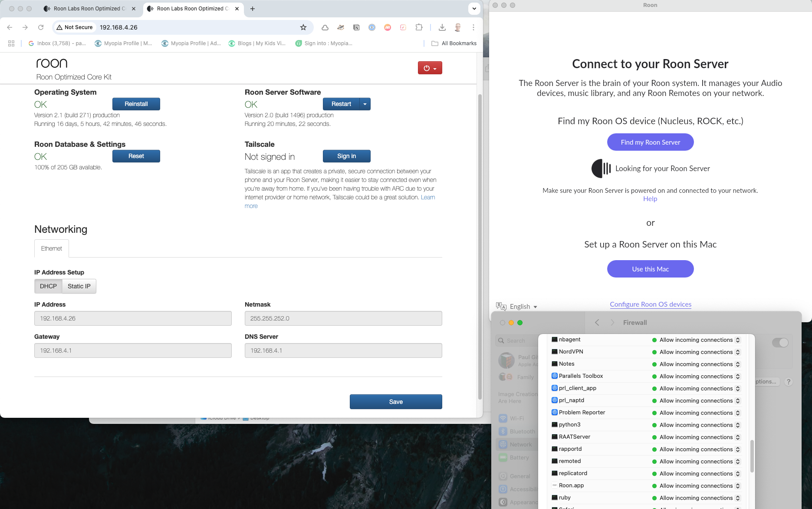Select Static IP address setup
Screen dimensions: 812x509
(x=79, y=286)
